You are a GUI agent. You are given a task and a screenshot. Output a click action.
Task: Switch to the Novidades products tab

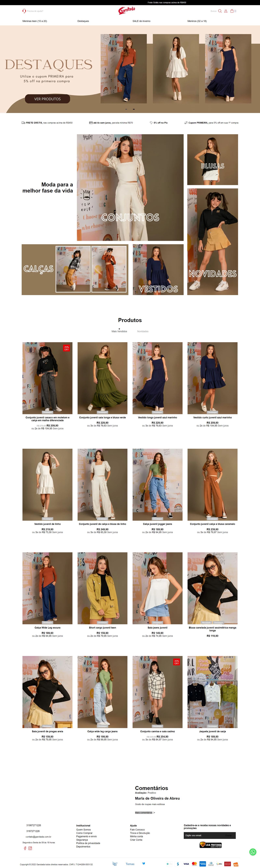[143, 331]
